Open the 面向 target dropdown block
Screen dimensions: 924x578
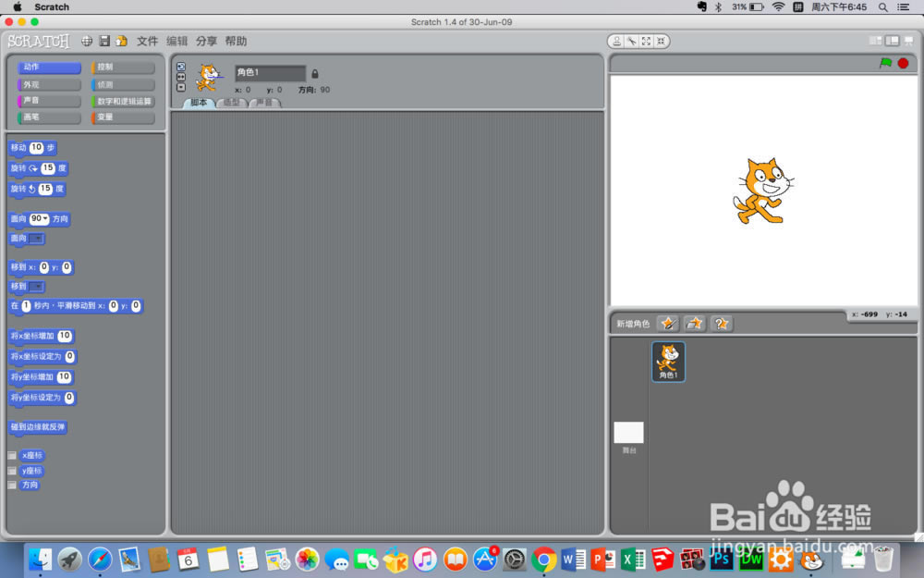click(37, 239)
